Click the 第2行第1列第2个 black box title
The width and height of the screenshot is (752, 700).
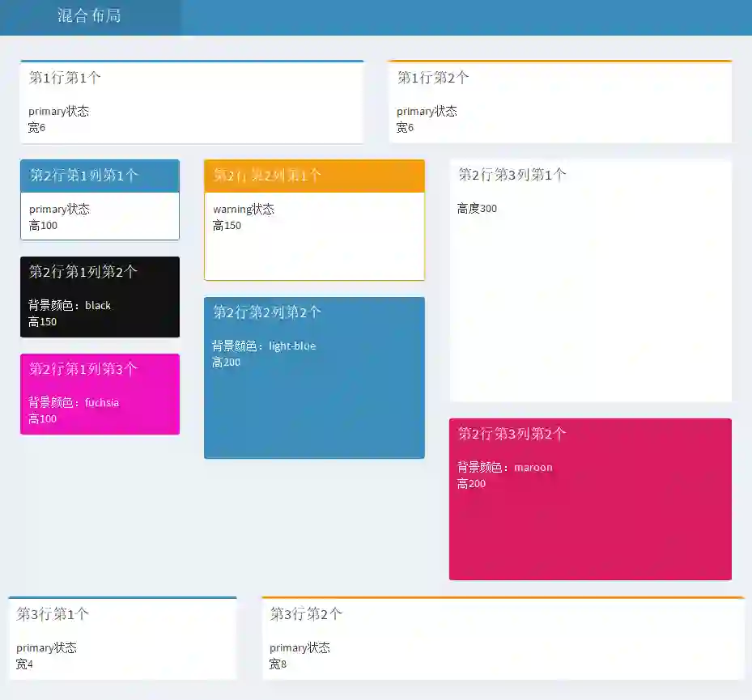[83, 272]
